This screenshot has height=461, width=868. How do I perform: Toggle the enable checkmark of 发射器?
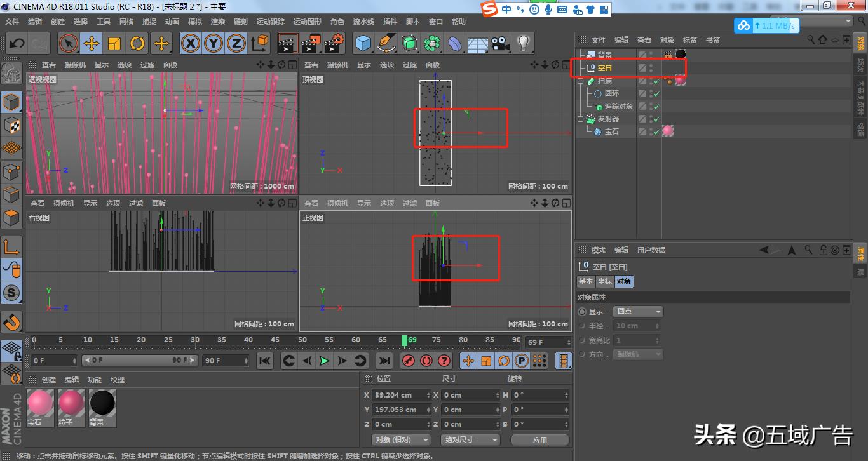[x=656, y=119]
